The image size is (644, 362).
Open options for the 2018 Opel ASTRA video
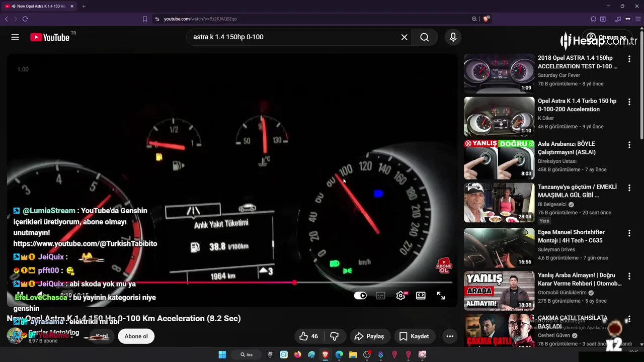point(629,59)
